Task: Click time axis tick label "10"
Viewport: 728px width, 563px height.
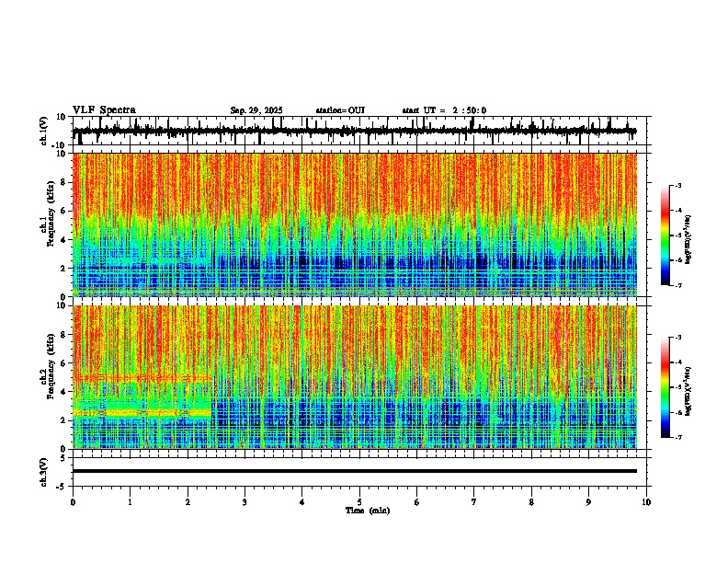Action: (x=646, y=502)
